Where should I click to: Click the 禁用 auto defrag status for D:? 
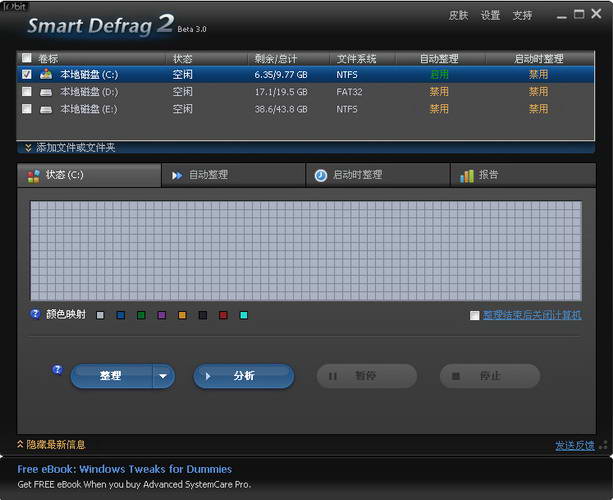[439, 92]
